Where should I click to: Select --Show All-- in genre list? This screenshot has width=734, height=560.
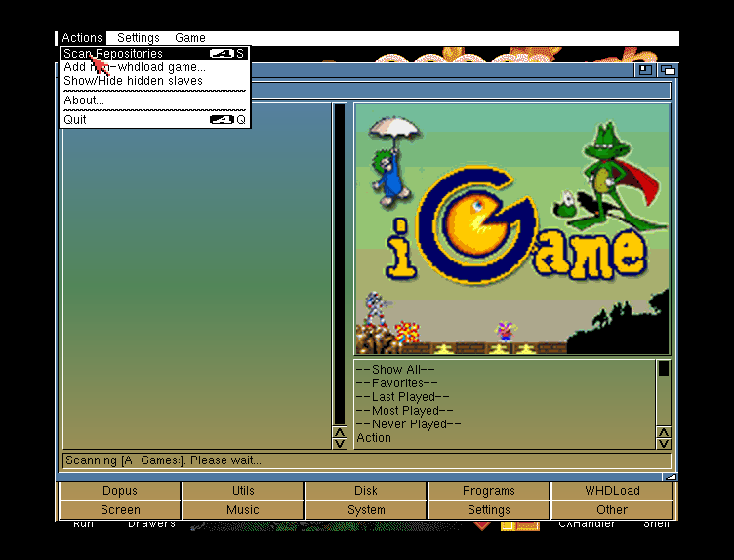pyautogui.click(x=505, y=370)
